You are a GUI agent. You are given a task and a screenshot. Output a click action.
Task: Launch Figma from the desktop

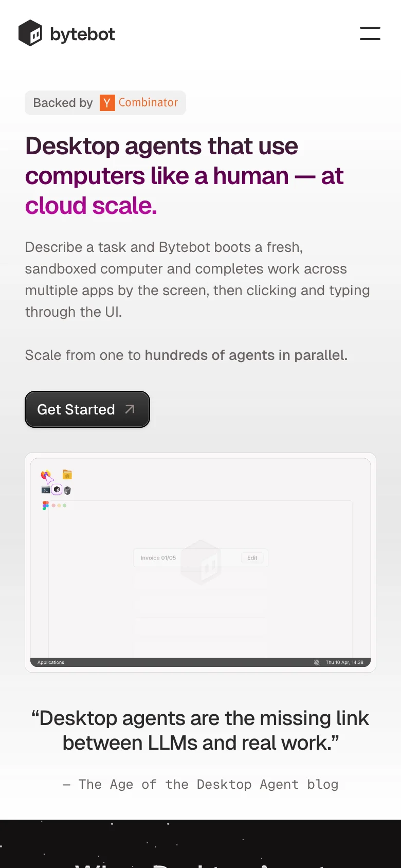(x=45, y=505)
